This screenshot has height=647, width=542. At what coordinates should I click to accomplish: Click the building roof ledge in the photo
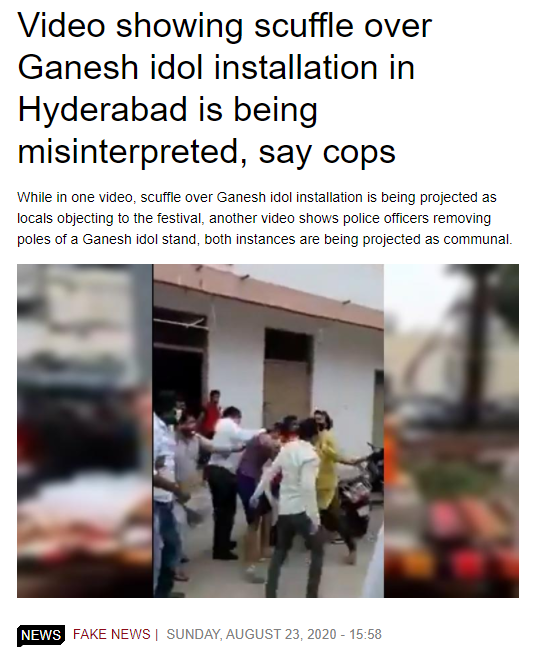268,295
